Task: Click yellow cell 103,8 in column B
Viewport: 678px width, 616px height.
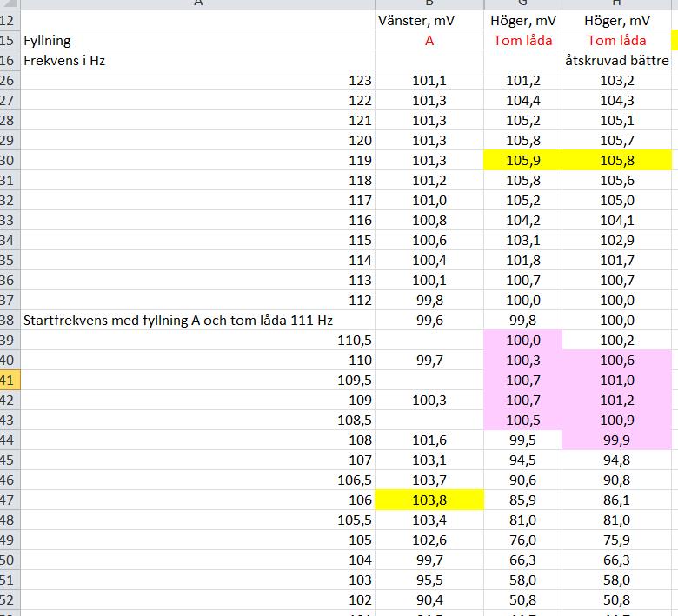Action: tap(429, 500)
